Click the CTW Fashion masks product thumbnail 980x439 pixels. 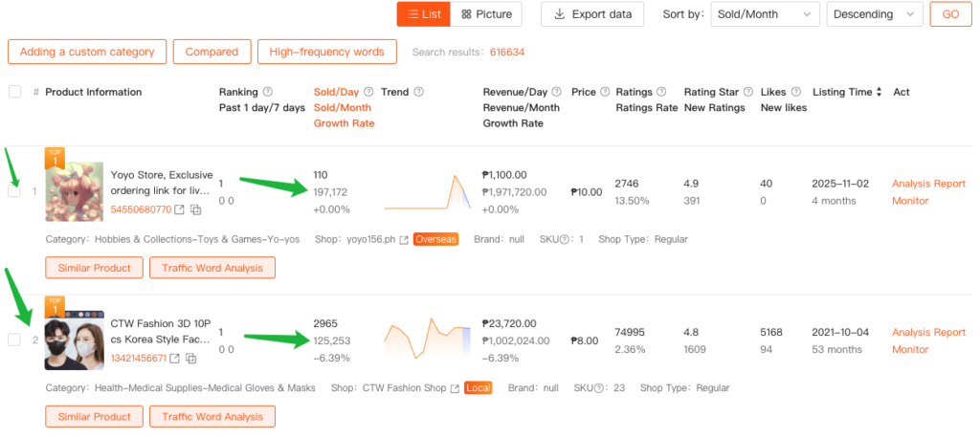(74, 340)
